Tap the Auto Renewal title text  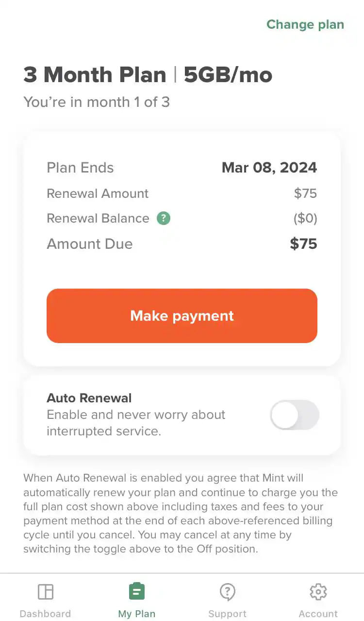[x=89, y=398]
